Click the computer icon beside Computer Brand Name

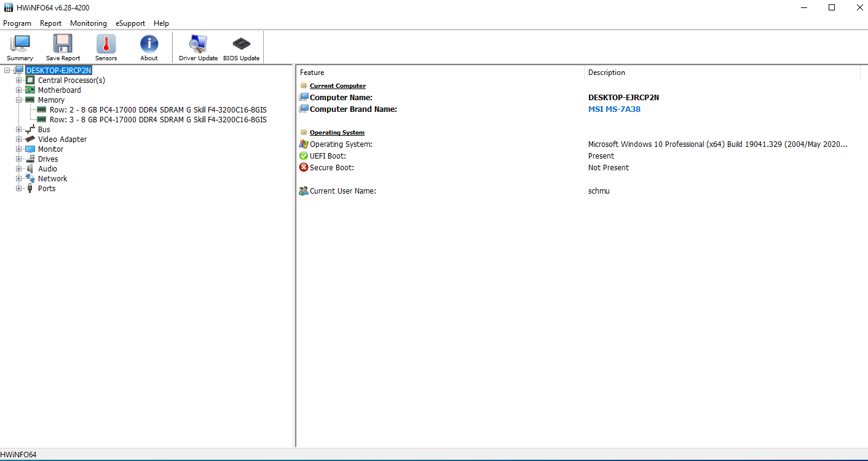pyautogui.click(x=304, y=109)
